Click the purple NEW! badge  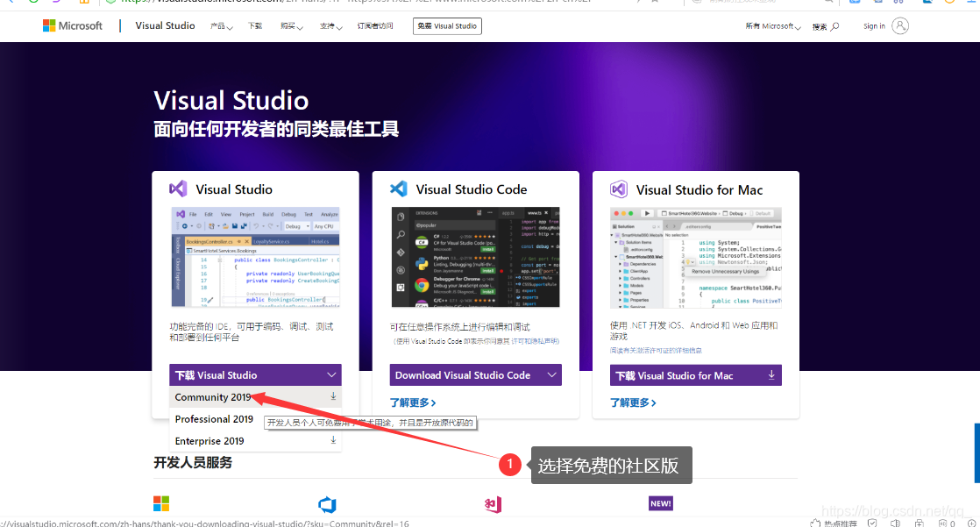point(661,503)
